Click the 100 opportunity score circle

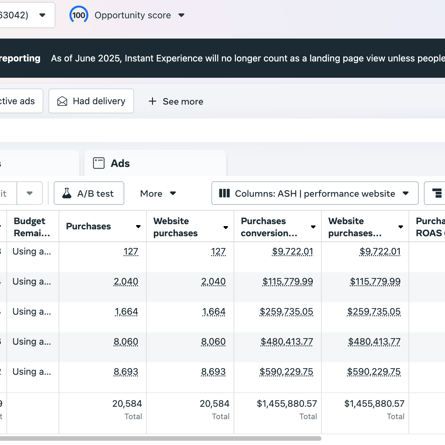pos(79,15)
